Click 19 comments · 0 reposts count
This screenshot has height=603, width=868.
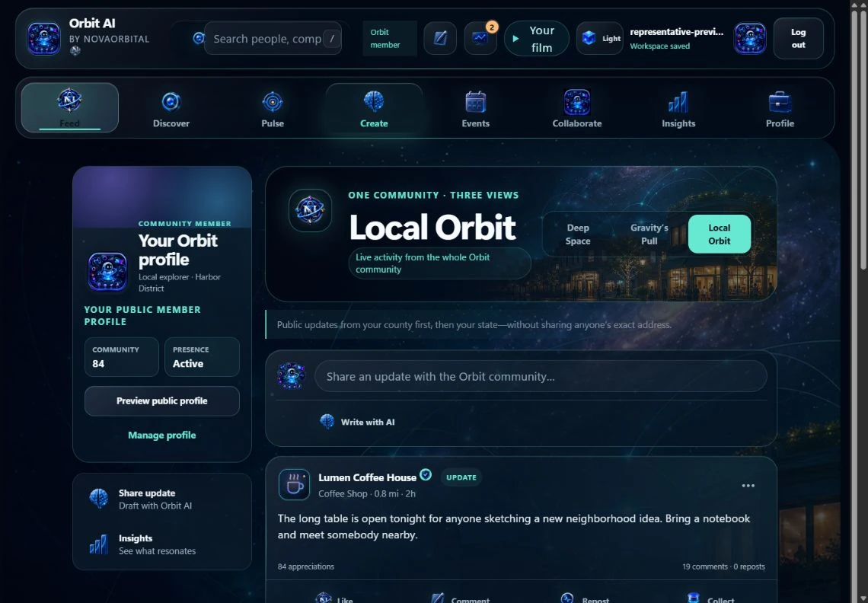click(x=723, y=566)
